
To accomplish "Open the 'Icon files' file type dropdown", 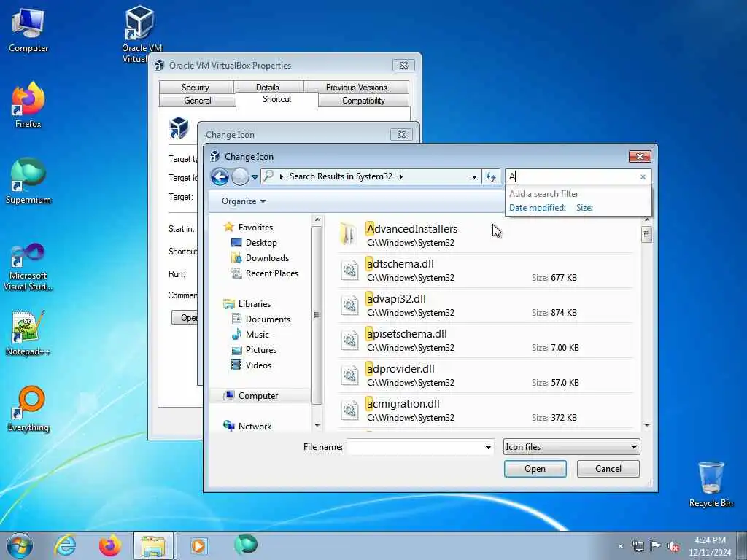I will coord(571,447).
